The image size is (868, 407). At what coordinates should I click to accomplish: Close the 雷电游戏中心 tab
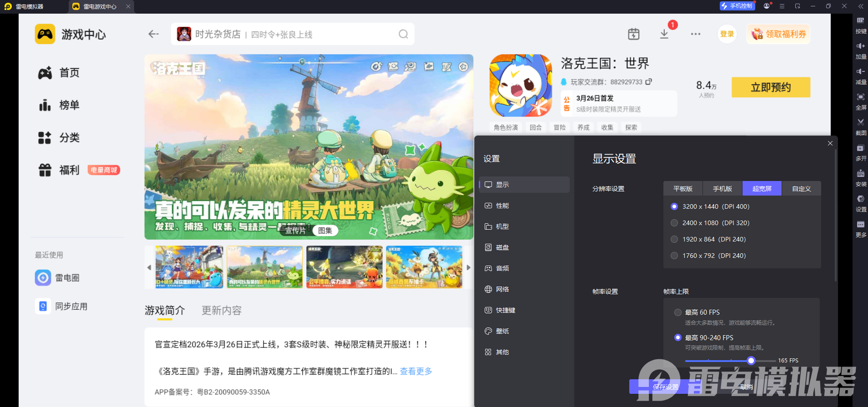click(x=128, y=6)
